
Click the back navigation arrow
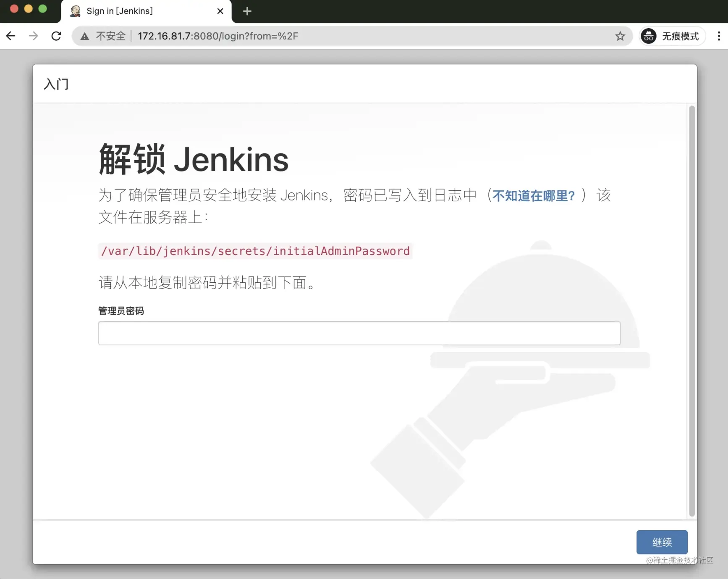10,36
